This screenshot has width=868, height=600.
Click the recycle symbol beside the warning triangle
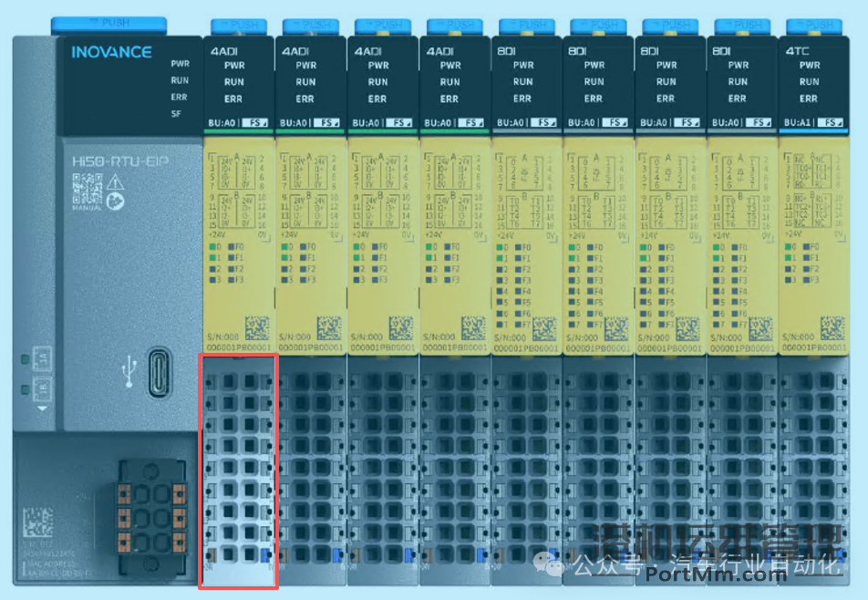[115, 202]
